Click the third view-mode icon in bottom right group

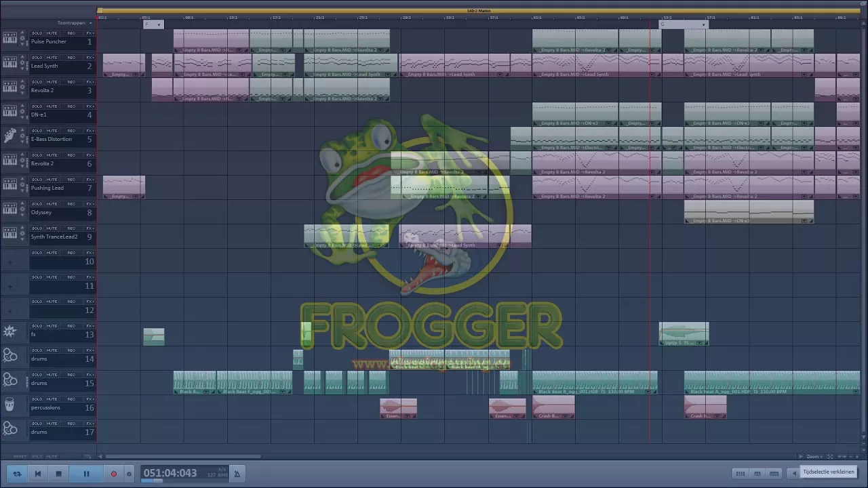[774, 474]
